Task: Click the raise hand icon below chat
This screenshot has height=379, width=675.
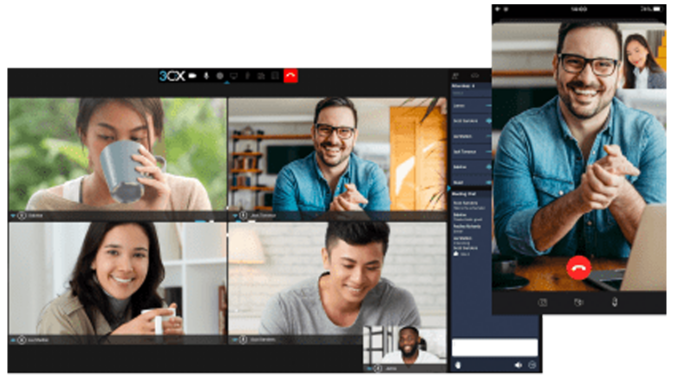Action: tap(458, 365)
